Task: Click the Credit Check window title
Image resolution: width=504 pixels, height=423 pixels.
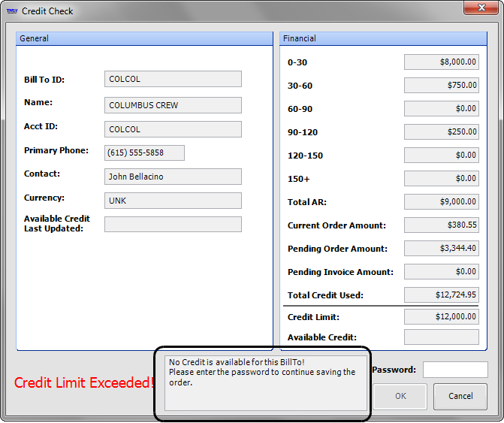Action: click(47, 11)
